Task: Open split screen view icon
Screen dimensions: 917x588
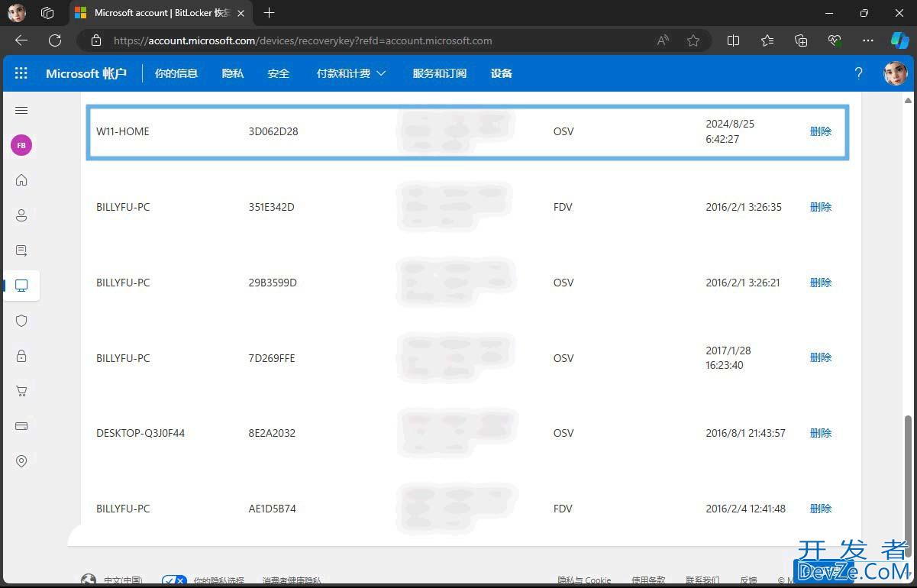Action: pyautogui.click(x=733, y=40)
